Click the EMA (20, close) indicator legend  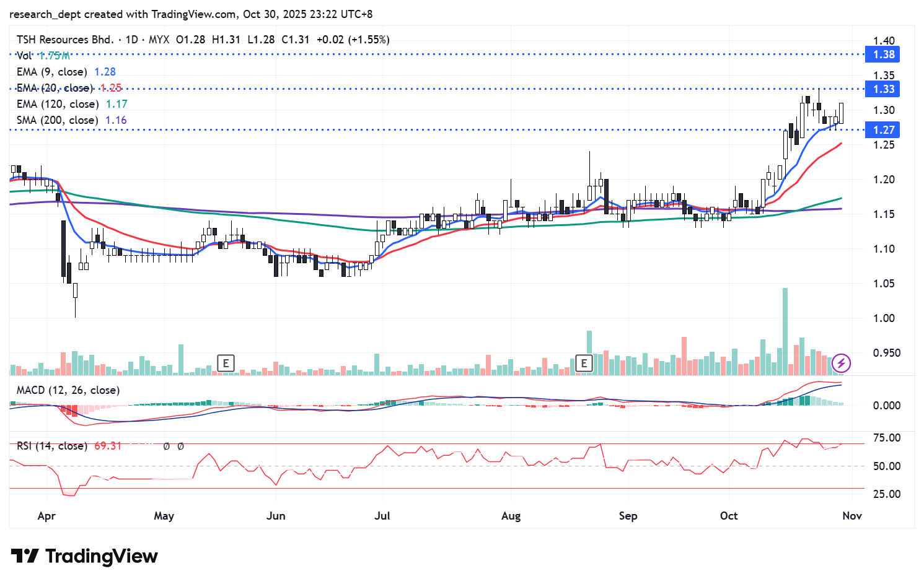point(55,88)
